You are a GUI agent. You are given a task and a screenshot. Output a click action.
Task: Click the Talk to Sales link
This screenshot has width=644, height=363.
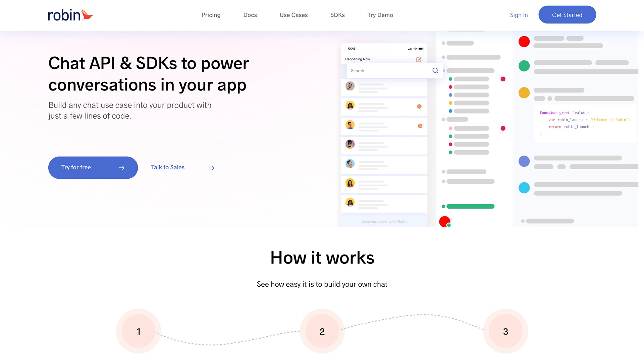click(x=168, y=167)
